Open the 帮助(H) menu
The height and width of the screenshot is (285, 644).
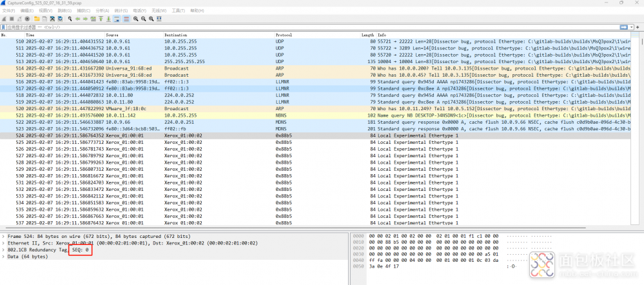coord(197,11)
